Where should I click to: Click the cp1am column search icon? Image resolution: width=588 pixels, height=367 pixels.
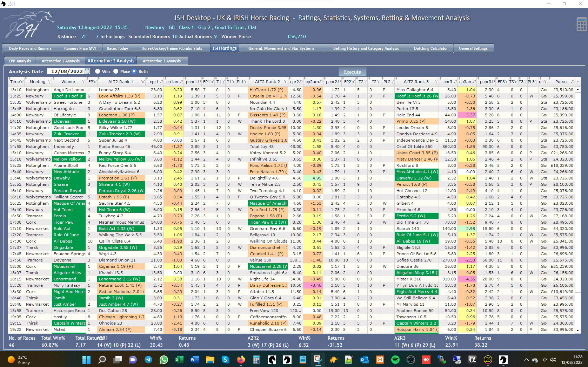click(182, 82)
